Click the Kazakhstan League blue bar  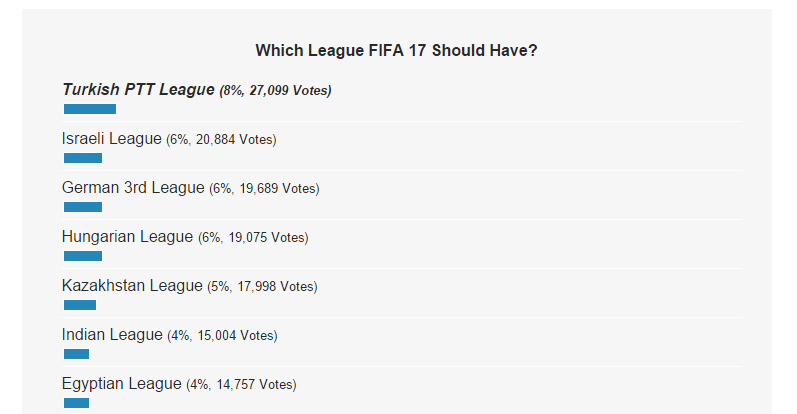pyautogui.click(x=80, y=305)
